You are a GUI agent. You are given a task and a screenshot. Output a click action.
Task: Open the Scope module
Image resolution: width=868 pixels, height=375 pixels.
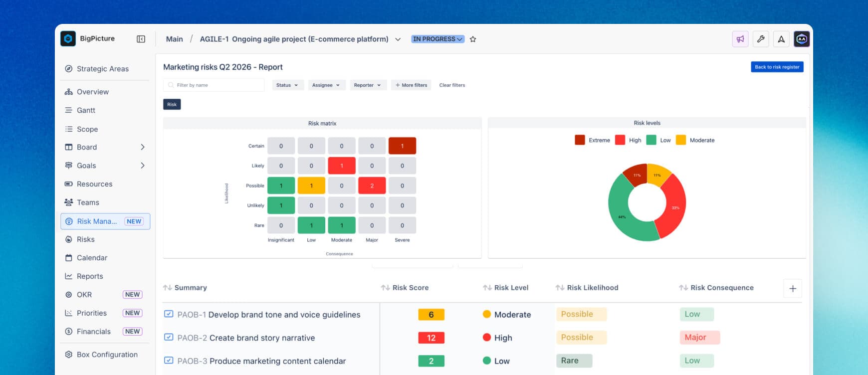point(87,129)
